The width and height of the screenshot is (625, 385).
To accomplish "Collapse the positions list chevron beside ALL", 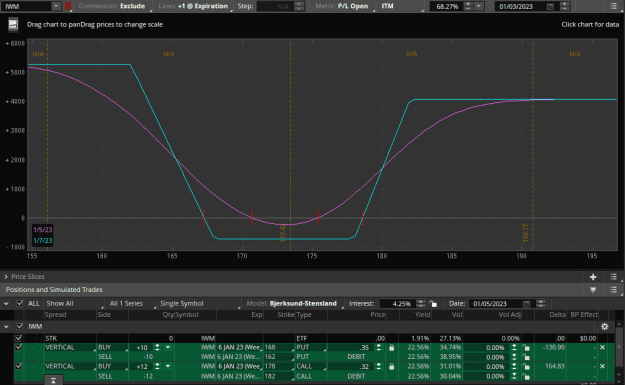I will [6, 304].
